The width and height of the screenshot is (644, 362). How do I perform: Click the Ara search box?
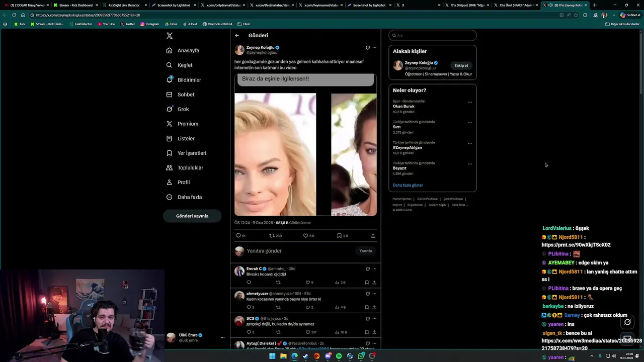433,36
